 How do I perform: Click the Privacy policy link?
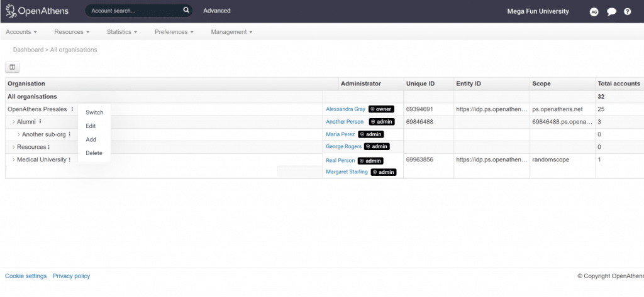71,276
